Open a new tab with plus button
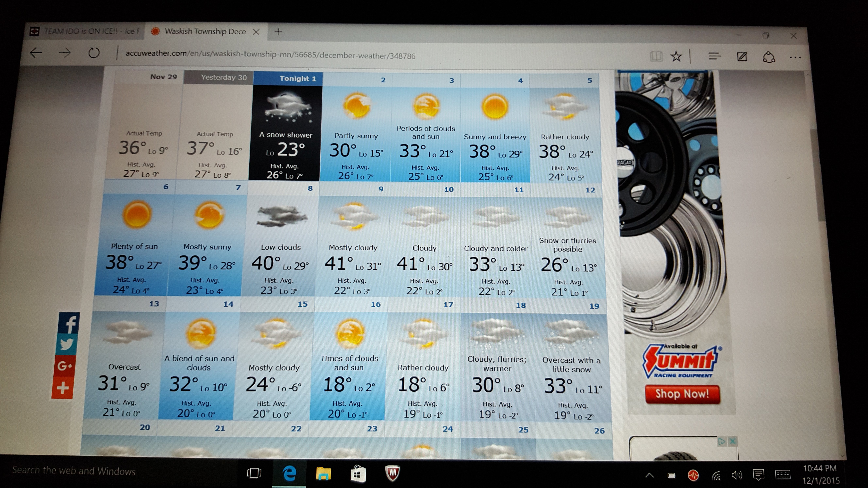 coord(278,32)
